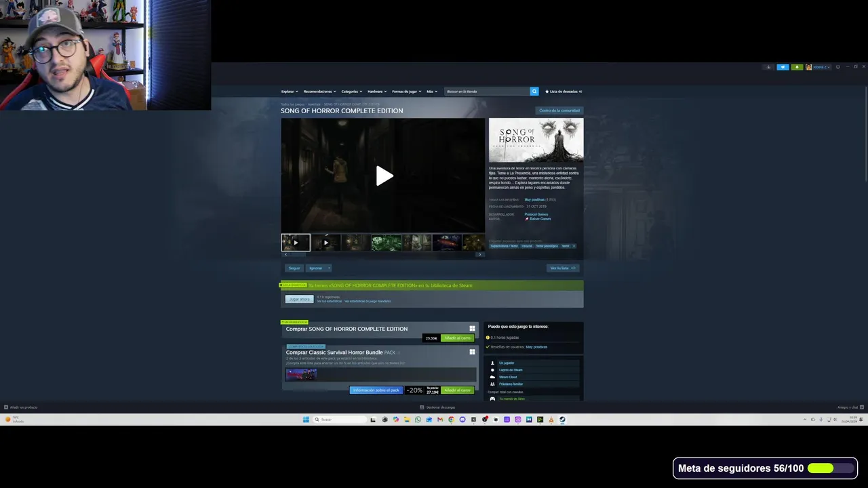
Task: Open Raiser Games publisher link
Action: point(540,219)
